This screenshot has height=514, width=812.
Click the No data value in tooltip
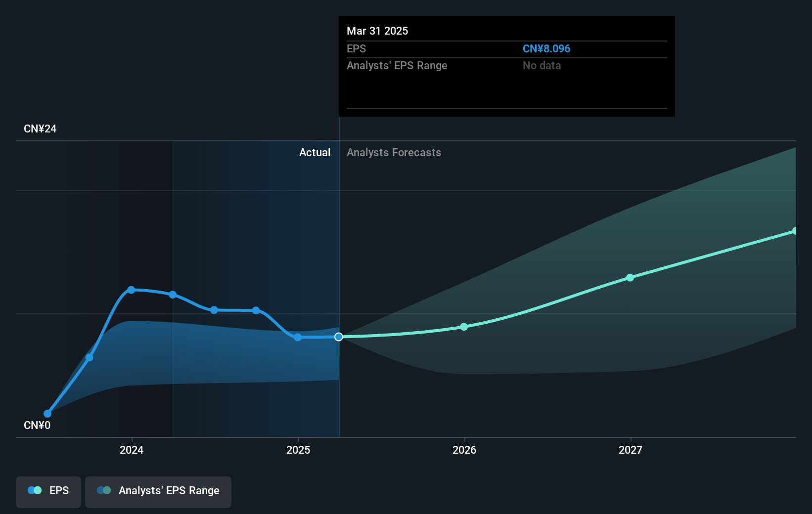(542, 66)
